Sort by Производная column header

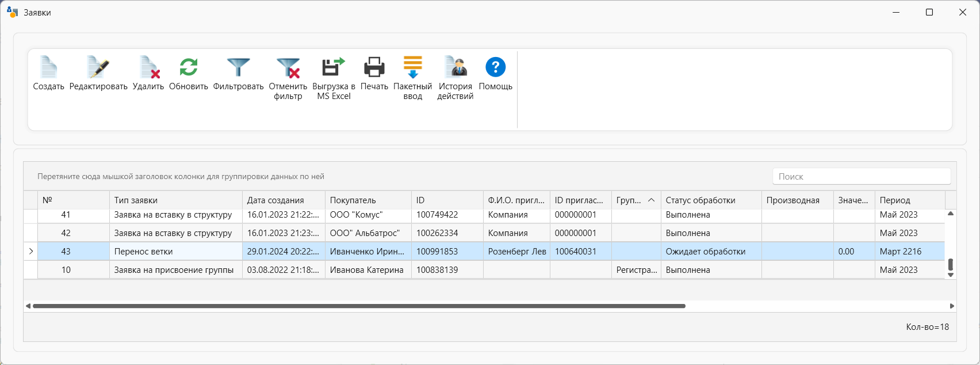click(x=798, y=200)
